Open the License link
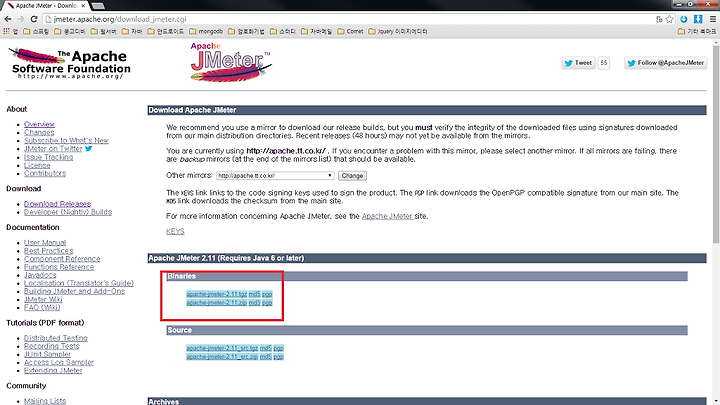720x405 pixels. 37,165
